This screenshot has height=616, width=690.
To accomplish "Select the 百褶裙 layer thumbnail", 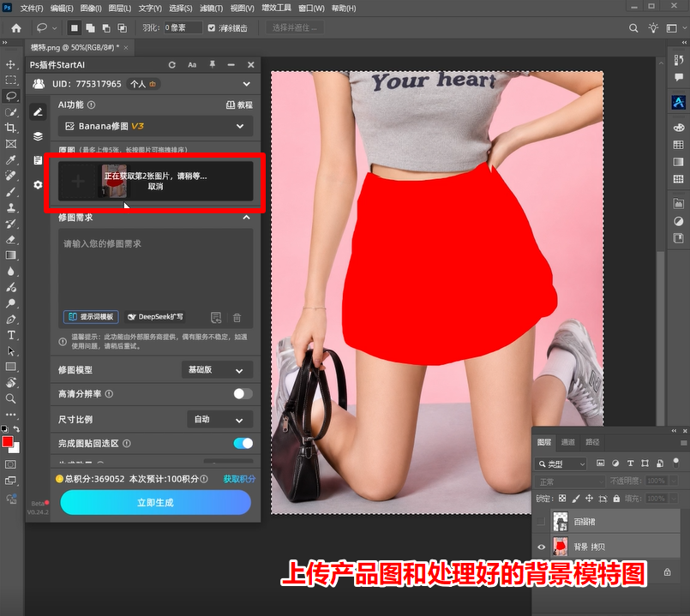I will point(561,522).
